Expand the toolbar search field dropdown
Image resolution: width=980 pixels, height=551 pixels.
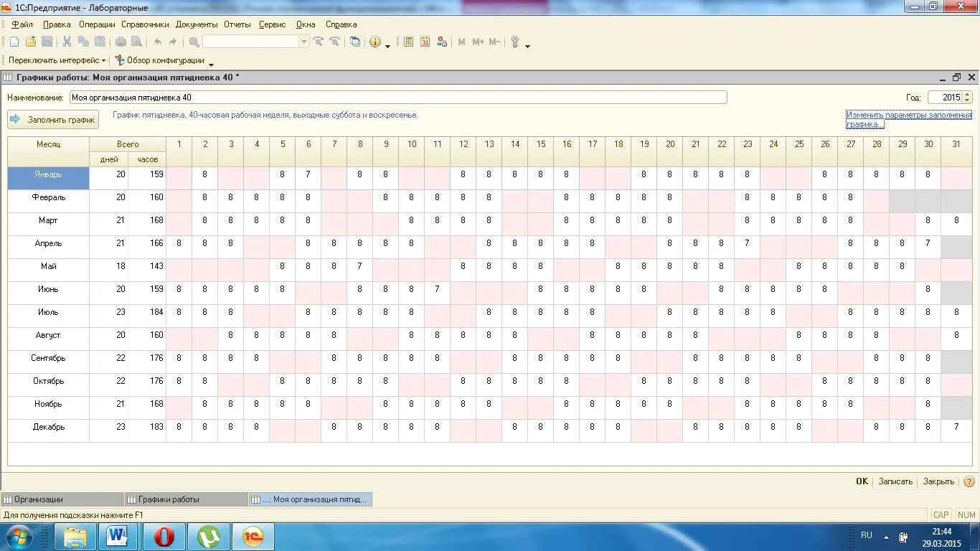(x=304, y=42)
